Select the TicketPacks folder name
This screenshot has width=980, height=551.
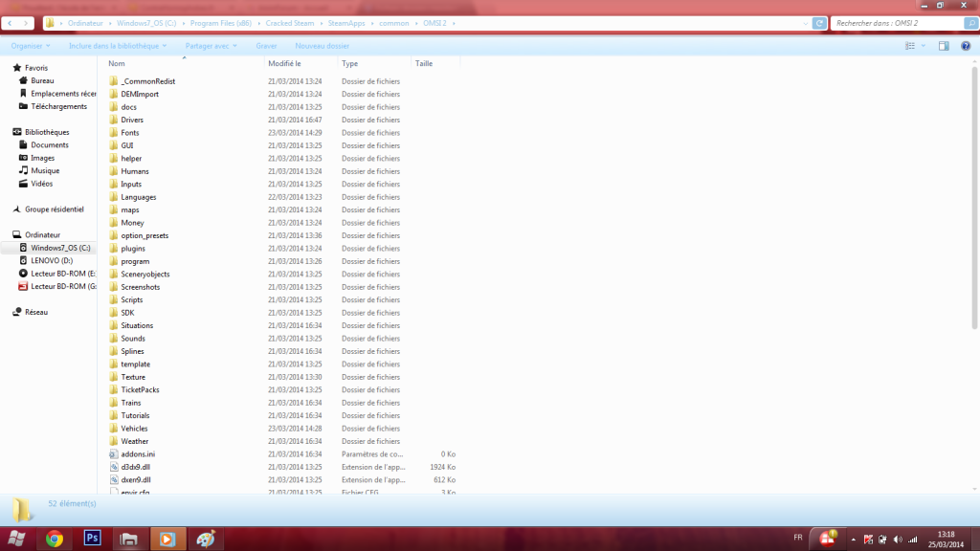(x=140, y=390)
